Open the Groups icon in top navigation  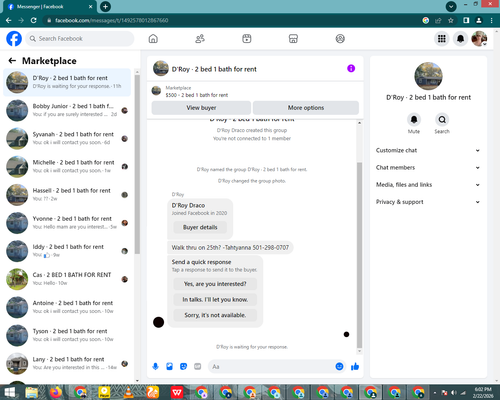340,39
